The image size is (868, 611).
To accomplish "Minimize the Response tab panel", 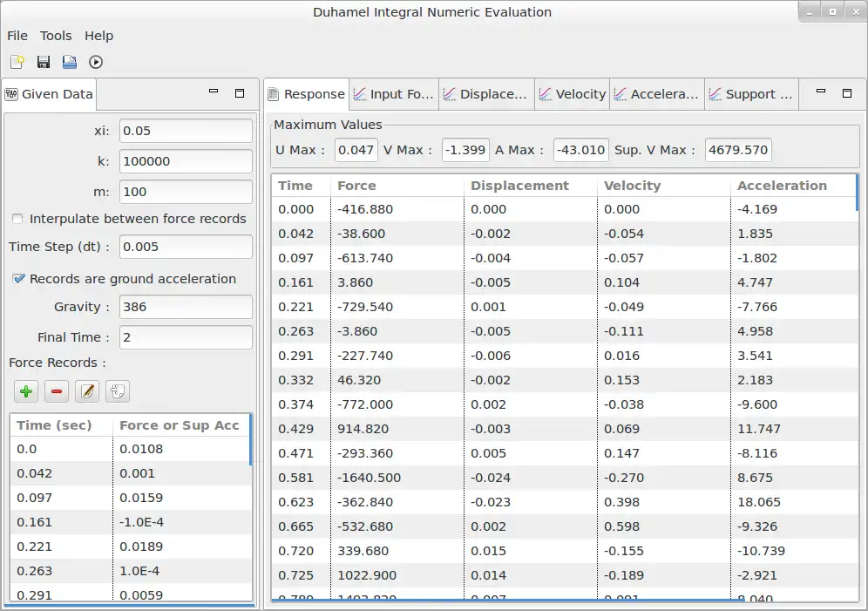I will coord(819,92).
